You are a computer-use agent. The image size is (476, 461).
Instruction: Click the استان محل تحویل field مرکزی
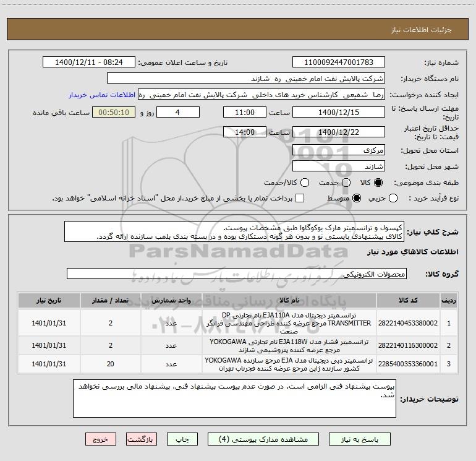click(x=338, y=150)
